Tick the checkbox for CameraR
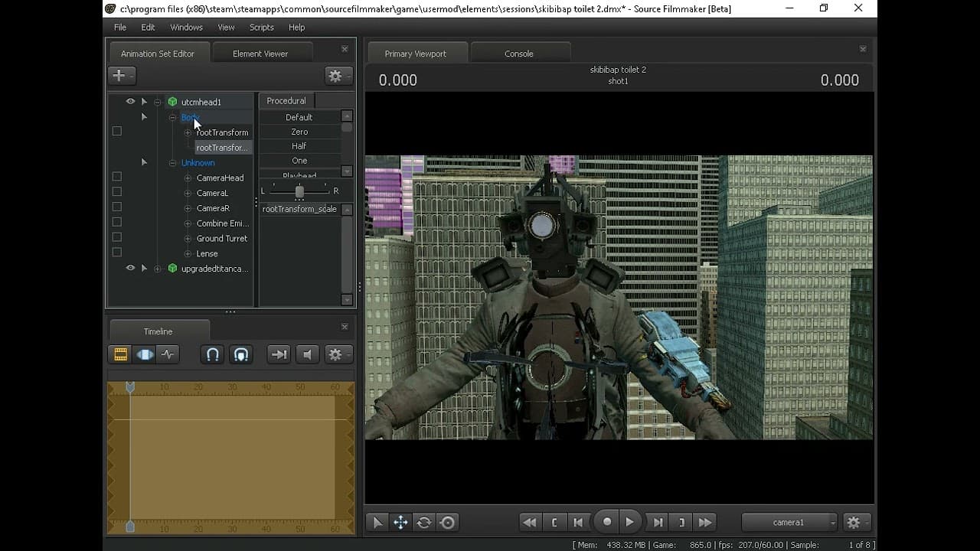 (117, 207)
